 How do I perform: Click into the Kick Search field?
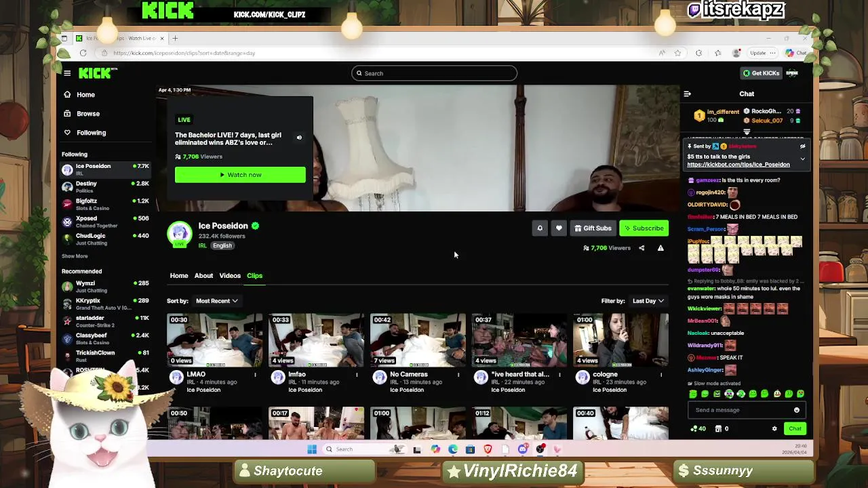[x=434, y=73]
